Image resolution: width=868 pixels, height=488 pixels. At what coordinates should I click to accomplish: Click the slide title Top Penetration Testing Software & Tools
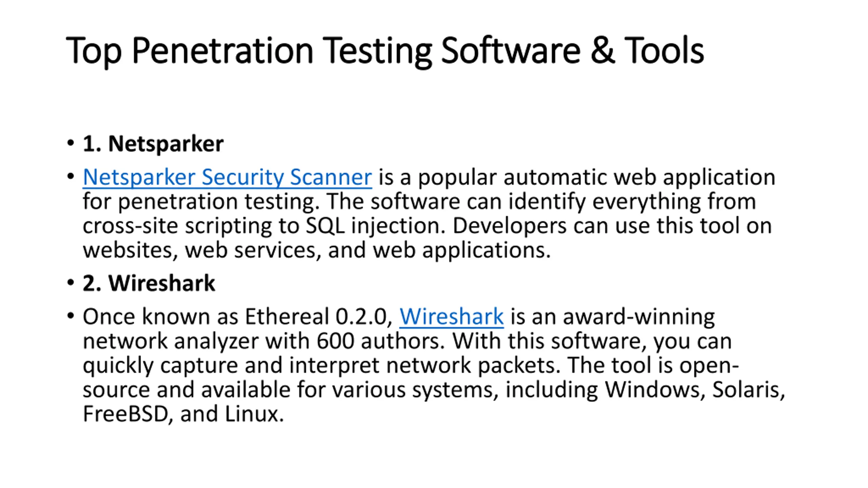(x=385, y=51)
